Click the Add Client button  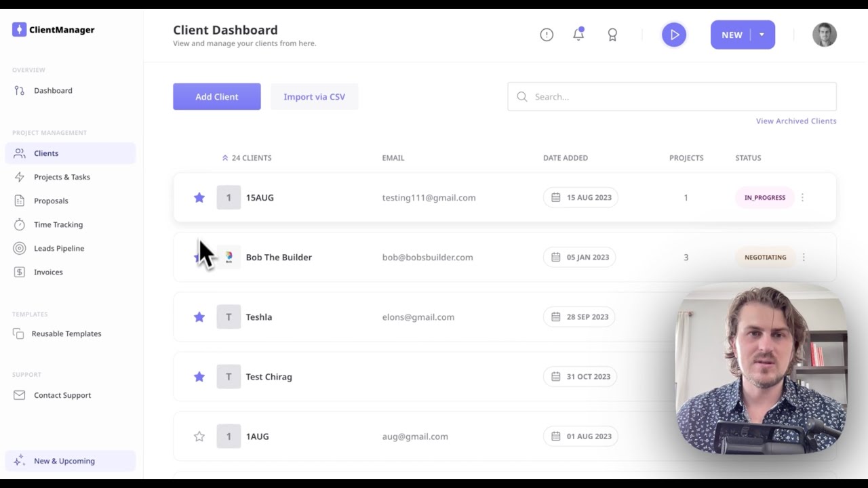click(217, 96)
